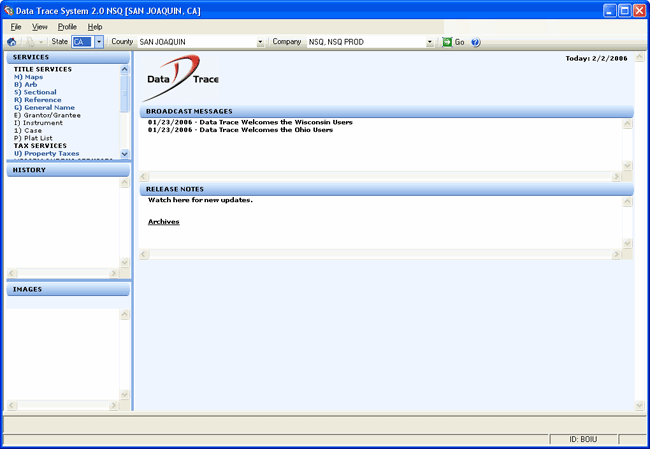Select the State field showing CA
The image size is (650, 449).
coord(83,42)
